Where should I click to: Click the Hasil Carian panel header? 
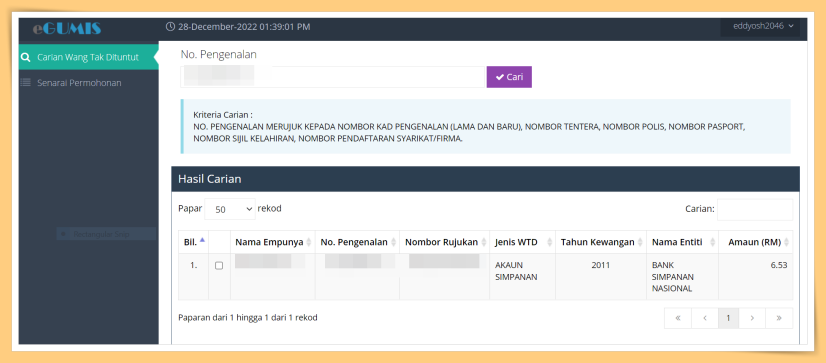point(485,179)
